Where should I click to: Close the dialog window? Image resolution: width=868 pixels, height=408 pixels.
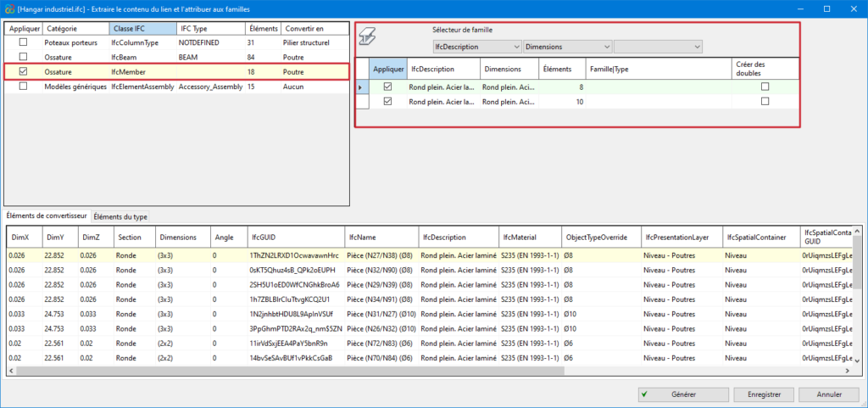pos(853,8)
